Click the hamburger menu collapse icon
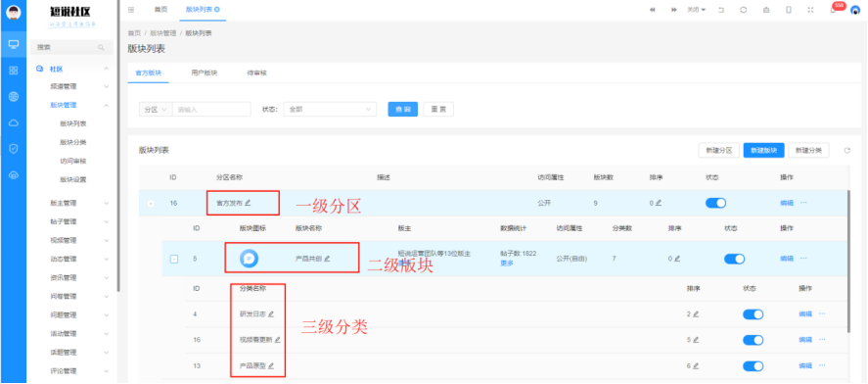The height and width of the screenshot is (384, 868). coord(131,10)
